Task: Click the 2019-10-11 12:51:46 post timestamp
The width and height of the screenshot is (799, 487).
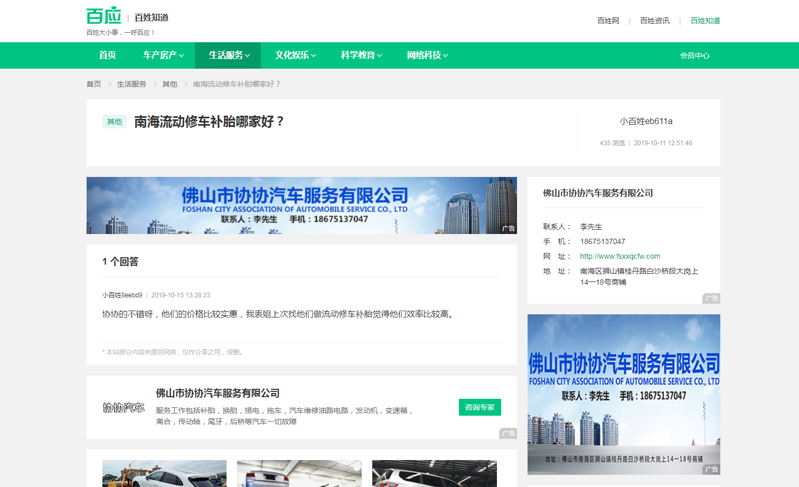Action: click(x=663, y=143)
